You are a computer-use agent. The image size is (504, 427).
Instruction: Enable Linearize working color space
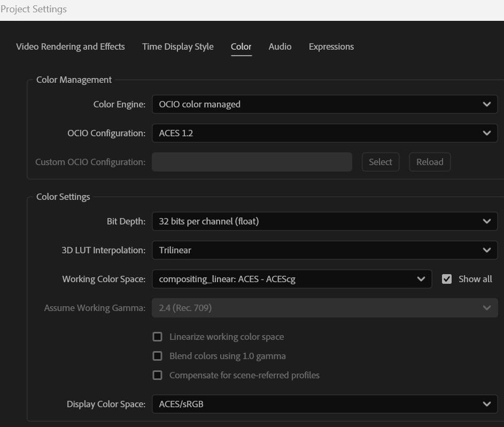(x=158, y=337)
